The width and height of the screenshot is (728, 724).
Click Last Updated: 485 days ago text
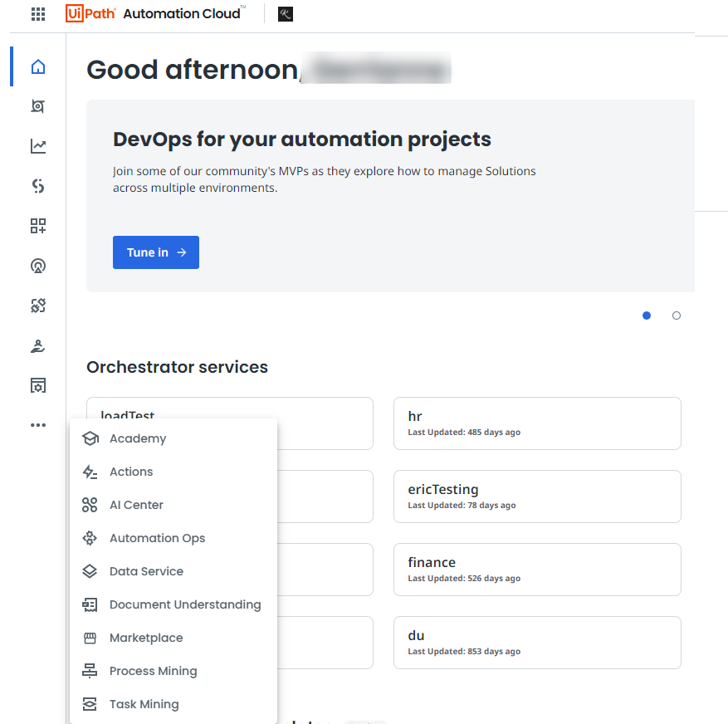(464, 432)
